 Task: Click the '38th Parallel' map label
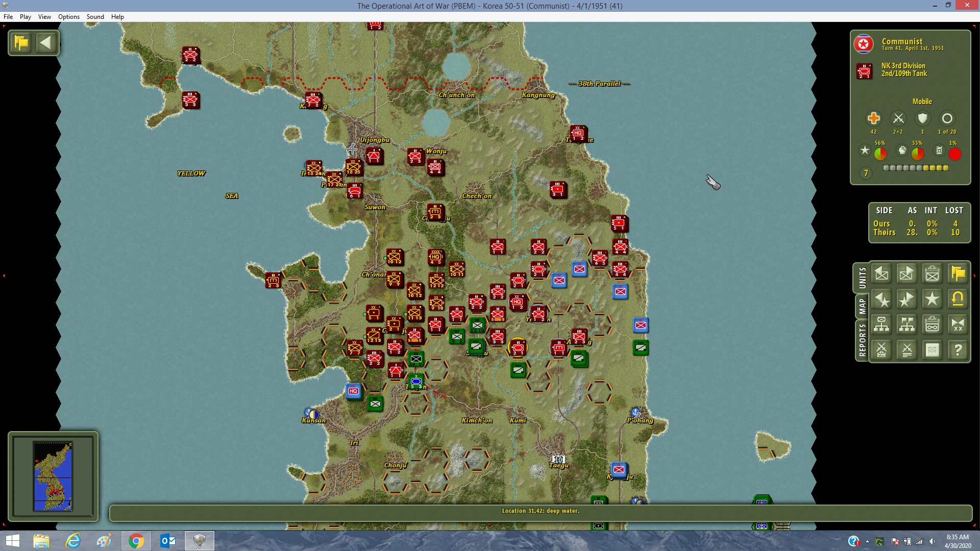(599, 84)
